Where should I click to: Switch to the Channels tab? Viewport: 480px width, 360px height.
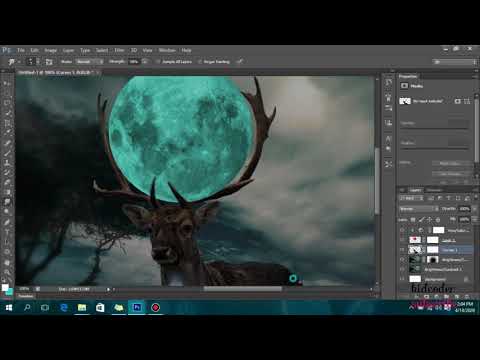(x=435, y=190)
